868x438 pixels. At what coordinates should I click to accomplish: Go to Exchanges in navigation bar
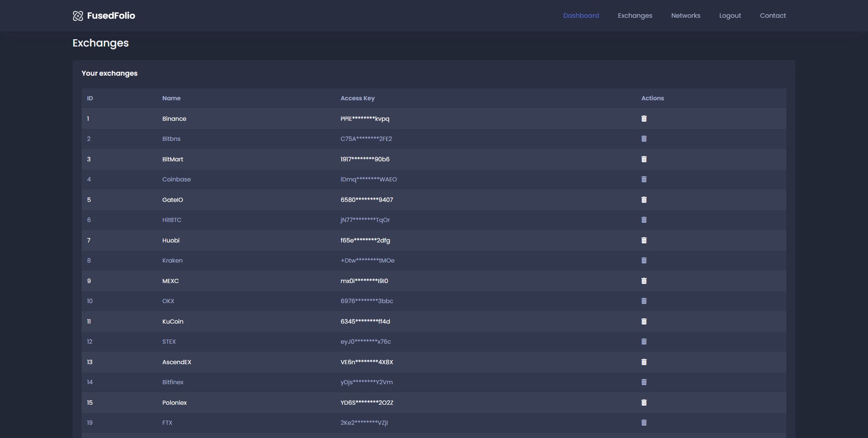click(x=635, y=15)
